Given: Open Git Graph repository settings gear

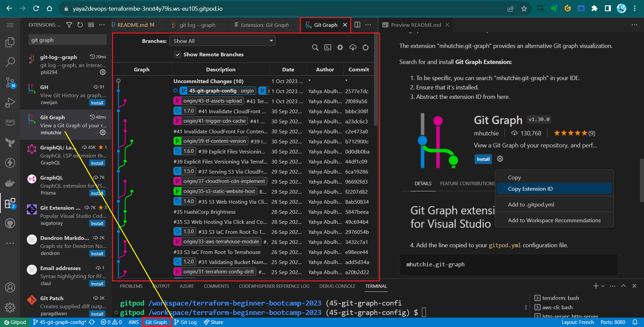Looking at the screenshot, I should (x=340, y=48).
